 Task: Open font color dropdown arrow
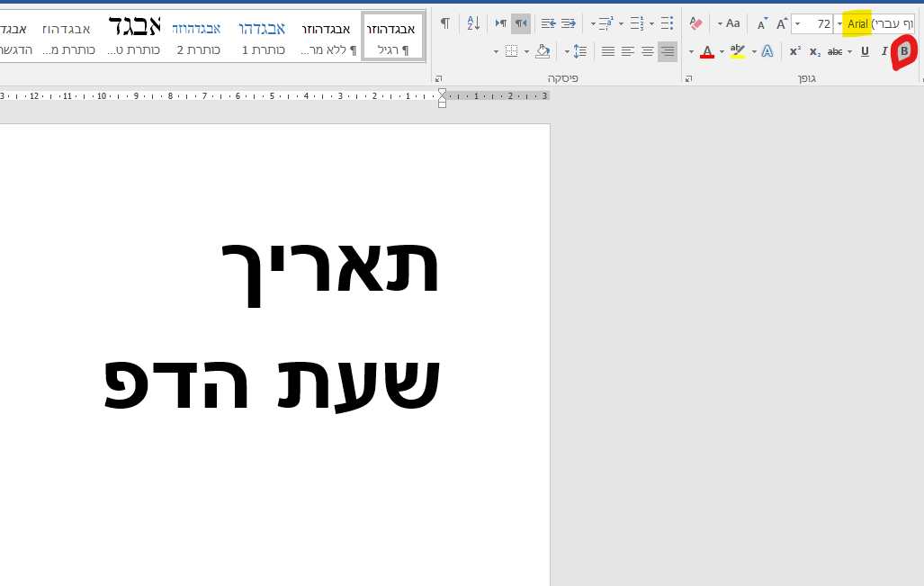691,52
